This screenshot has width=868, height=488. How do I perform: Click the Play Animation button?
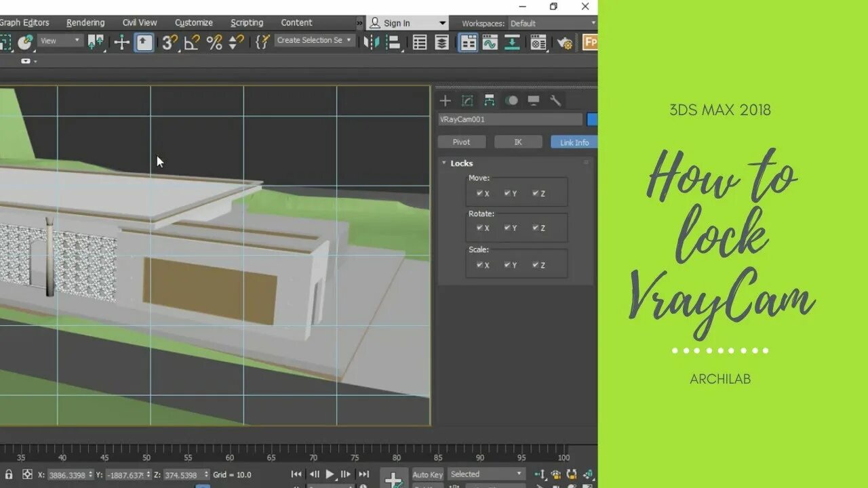point(330,474)
